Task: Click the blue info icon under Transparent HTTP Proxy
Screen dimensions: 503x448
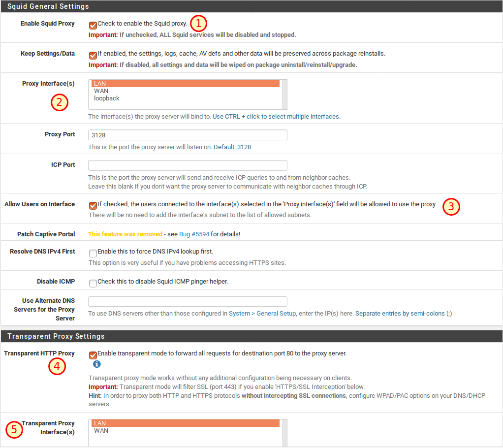Action: tap(97, 364)
